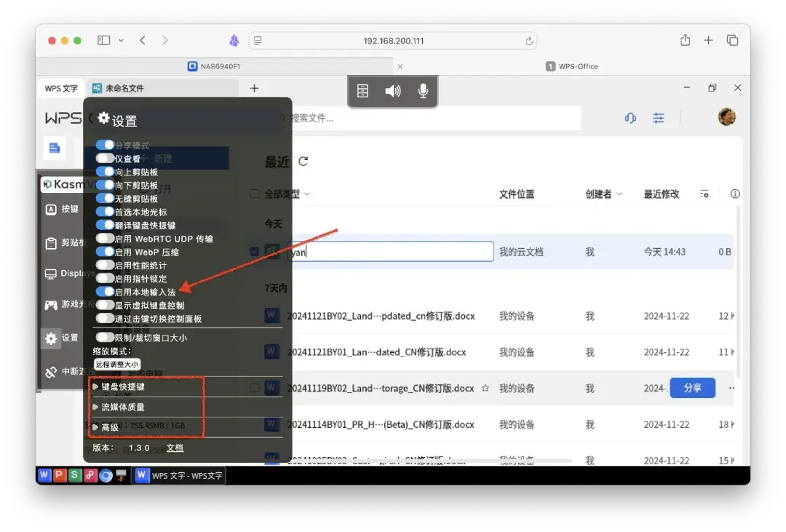Image resolution: width=786 pixels, height=532 pixels.
Task: Click the filename rename input field
Action: click(385, 251)
